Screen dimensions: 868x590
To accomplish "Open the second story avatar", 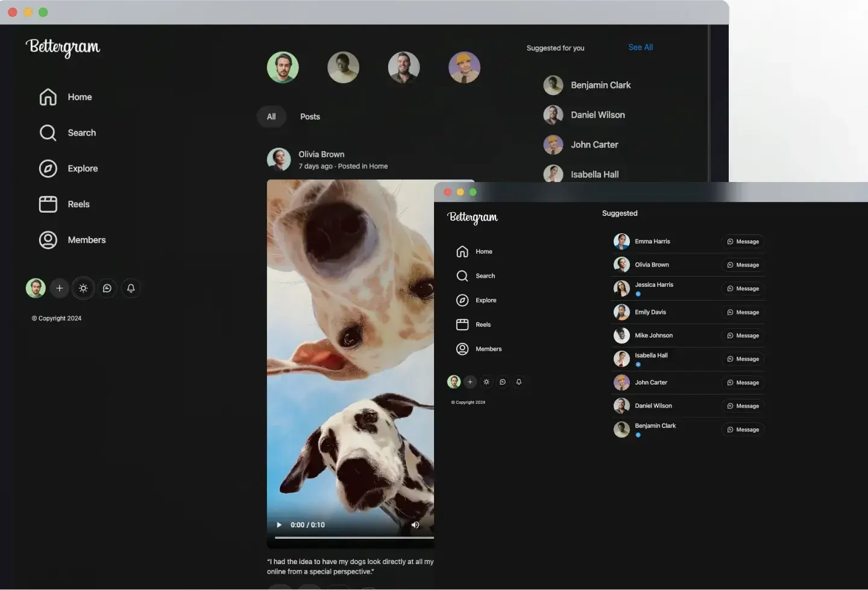I will click(x=343, y=67).
